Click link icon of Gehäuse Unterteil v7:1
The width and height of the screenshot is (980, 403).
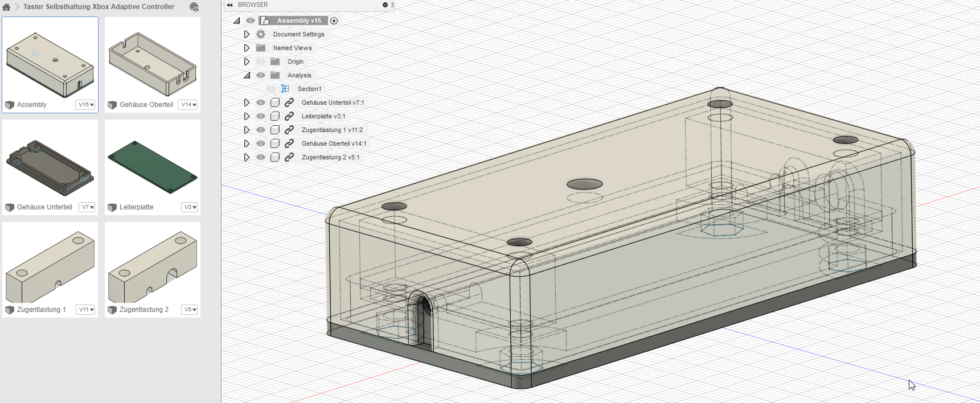pos(289,102)
